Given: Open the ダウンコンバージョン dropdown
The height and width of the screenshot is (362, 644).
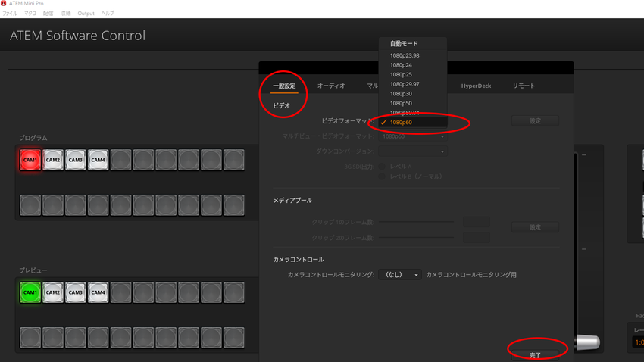Looking at the screenshot, I should [x=413, y=151].
